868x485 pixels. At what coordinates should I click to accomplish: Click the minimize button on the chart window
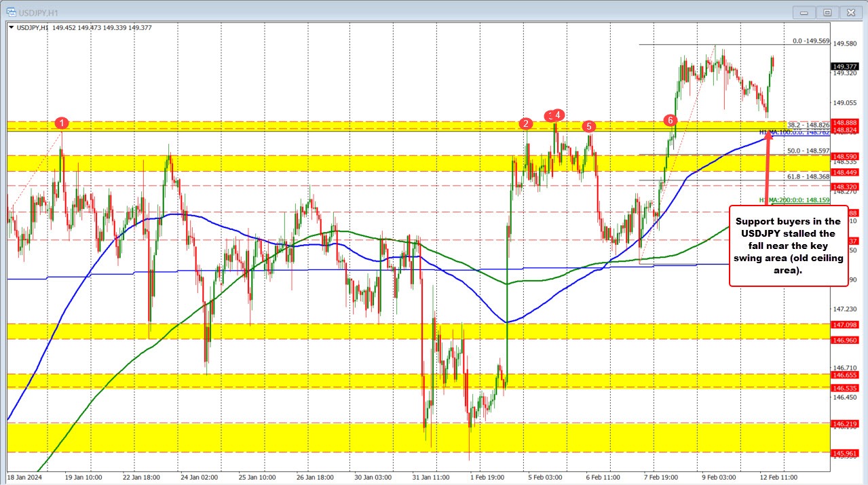pyautogui.click(x=803, y=12)
